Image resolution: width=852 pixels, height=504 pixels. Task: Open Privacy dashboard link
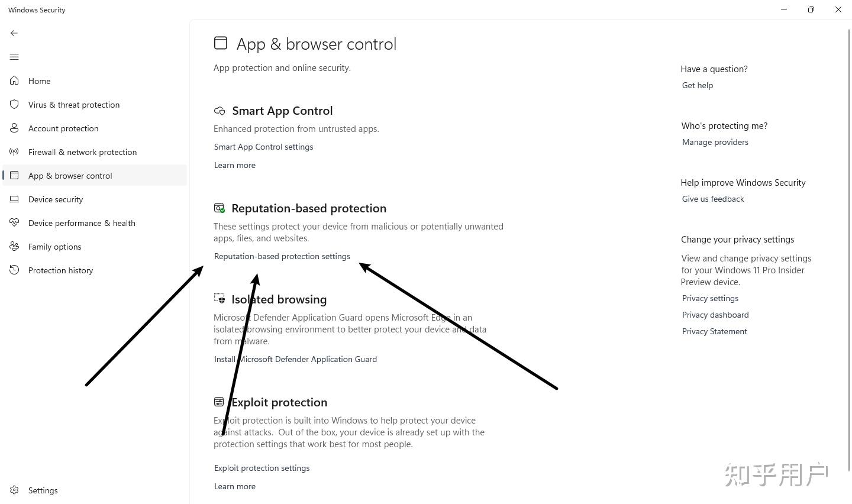tap(715, 315)
